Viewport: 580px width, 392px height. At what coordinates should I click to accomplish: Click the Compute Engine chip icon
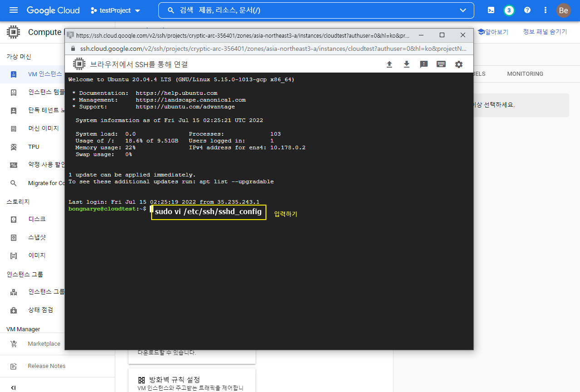(14, 32)
